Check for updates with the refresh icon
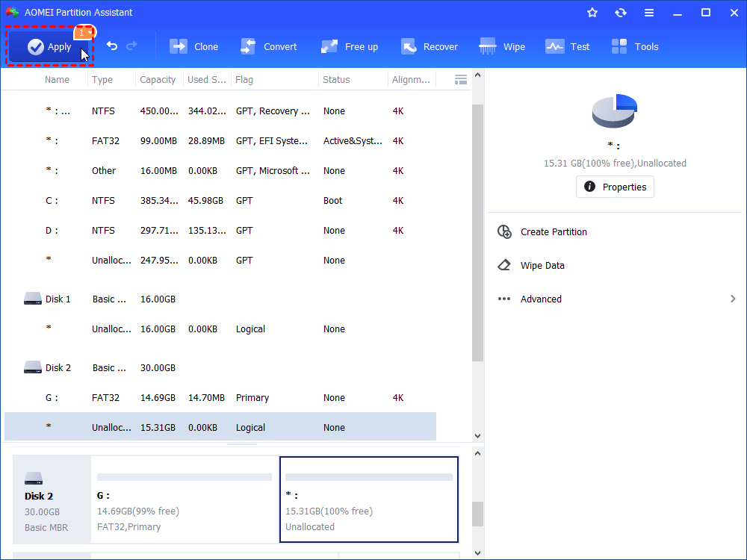The width and height of the screenshot is (747, 560). click(621, 12)
